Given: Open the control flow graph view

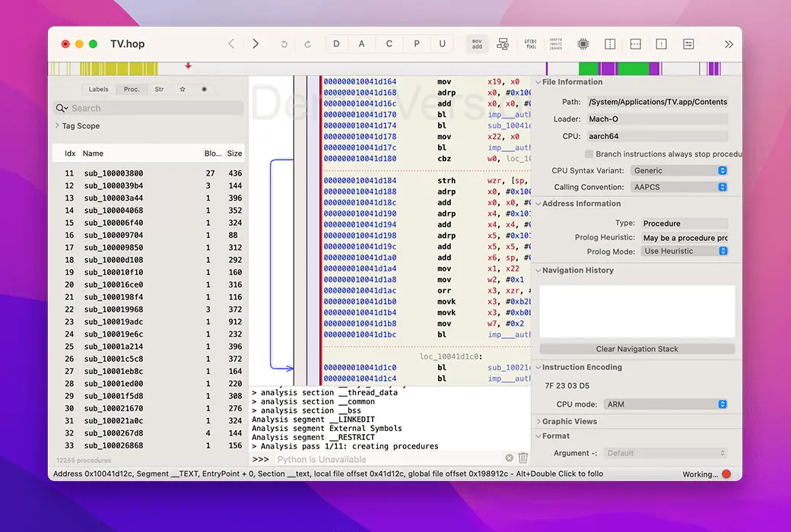Looking at the screenshot, I should click(503, 44).
